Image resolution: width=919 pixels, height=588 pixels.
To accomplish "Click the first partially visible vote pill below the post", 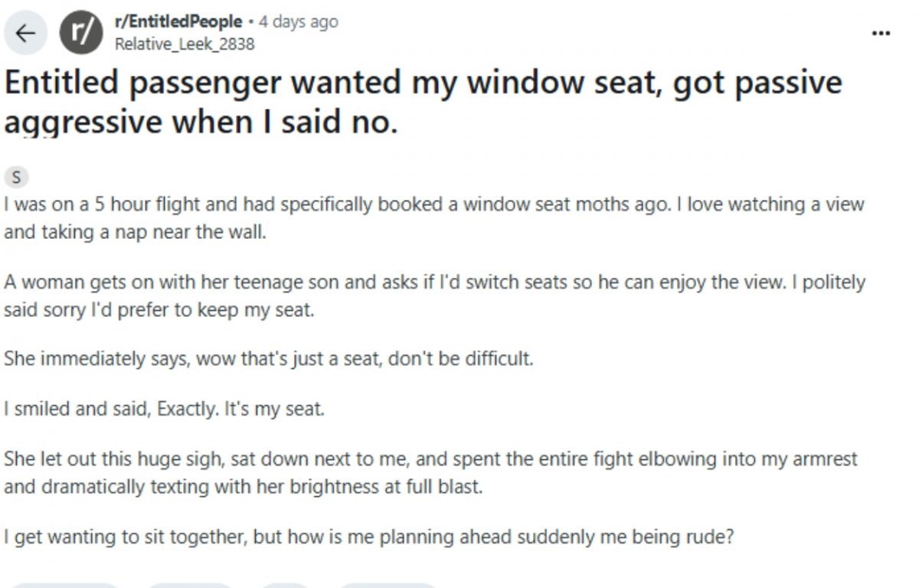I will point(65,585).
